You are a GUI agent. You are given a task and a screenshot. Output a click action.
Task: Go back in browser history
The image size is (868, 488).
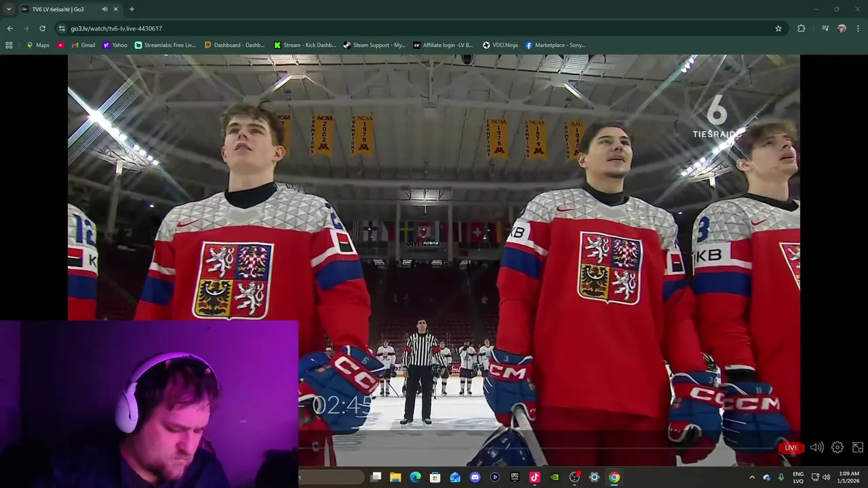point(9,28)
